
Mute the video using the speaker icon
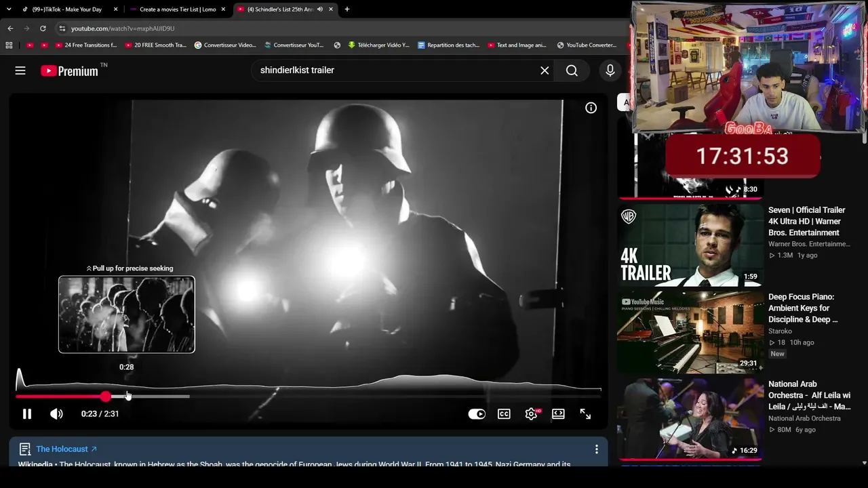click(x=56, y=414)
